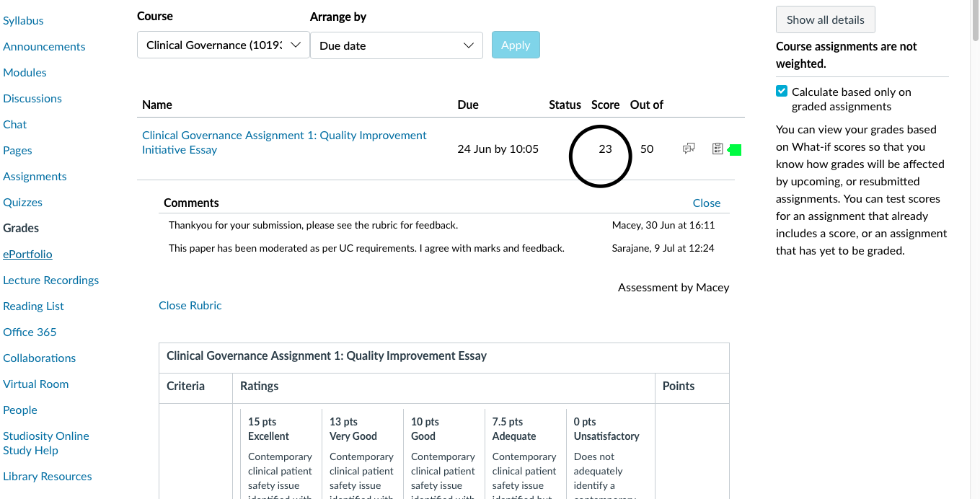Open People in course navigation

pyautogui.click(x=20, y=410)
